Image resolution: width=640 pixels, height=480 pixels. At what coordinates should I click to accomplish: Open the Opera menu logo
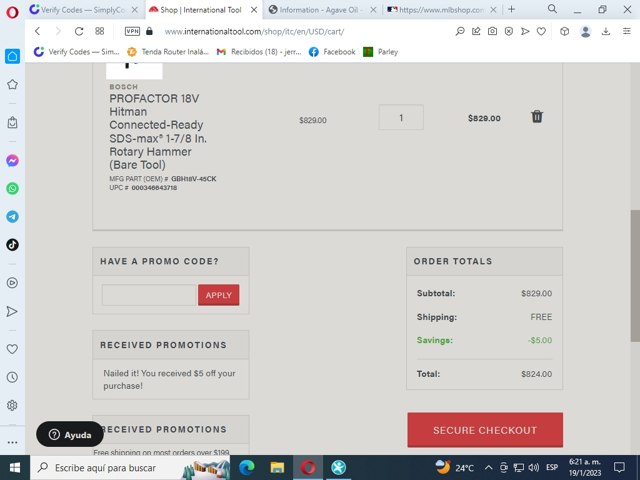tap(12, 12)
